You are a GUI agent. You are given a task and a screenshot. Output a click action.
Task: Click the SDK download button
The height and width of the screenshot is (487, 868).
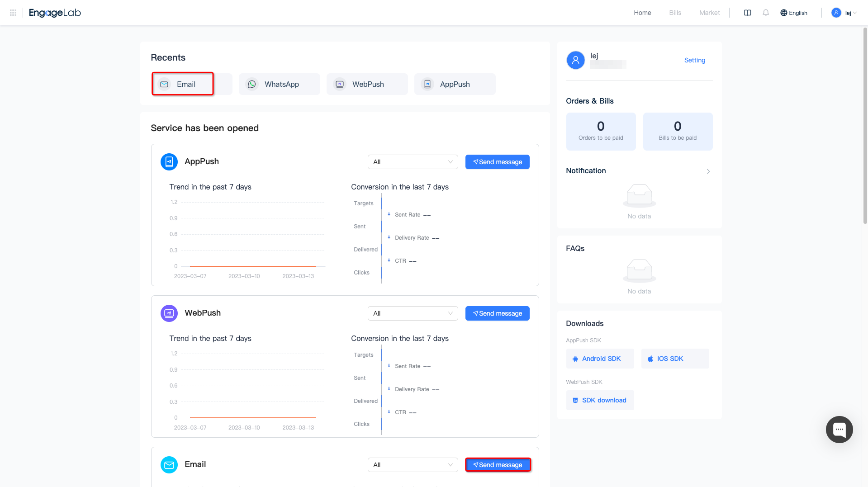600,400
